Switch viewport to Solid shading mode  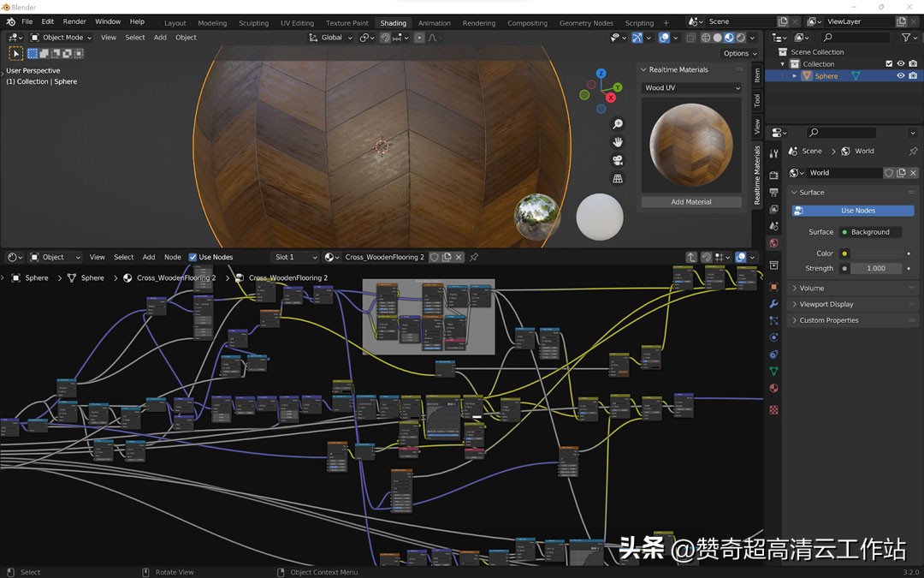point(717,37)
